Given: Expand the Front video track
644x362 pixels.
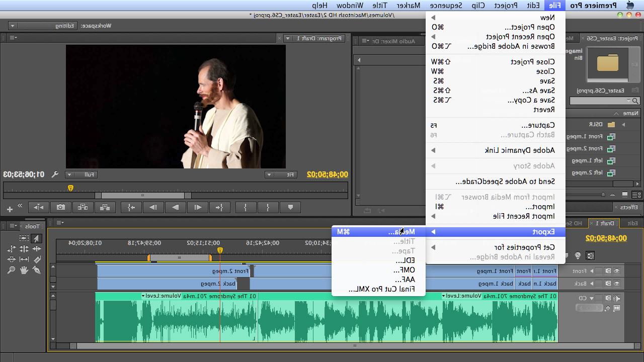Looking at the screenshot, I should (x=592, y=271).
